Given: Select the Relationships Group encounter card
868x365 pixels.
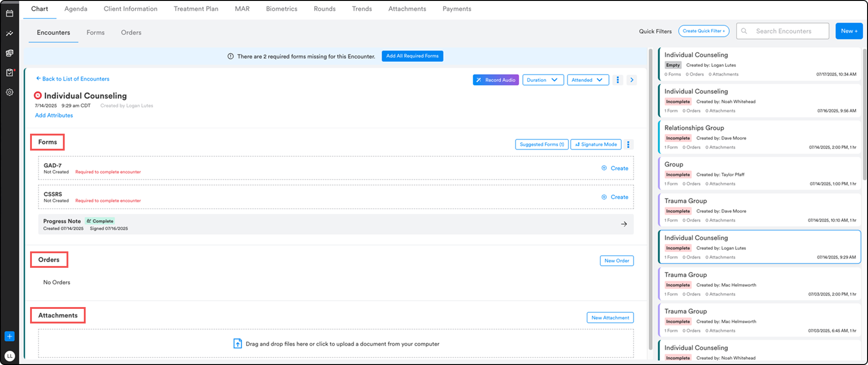Looking at the screenshot, I should pos(759,137).
